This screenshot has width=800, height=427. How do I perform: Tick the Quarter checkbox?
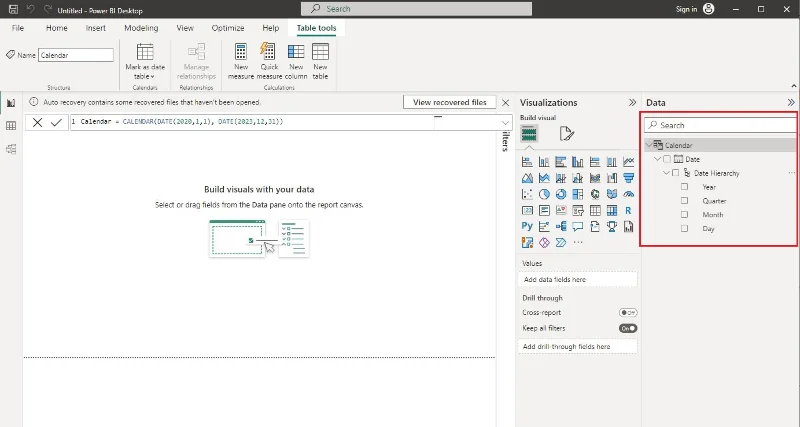click(x=684, y=200)
